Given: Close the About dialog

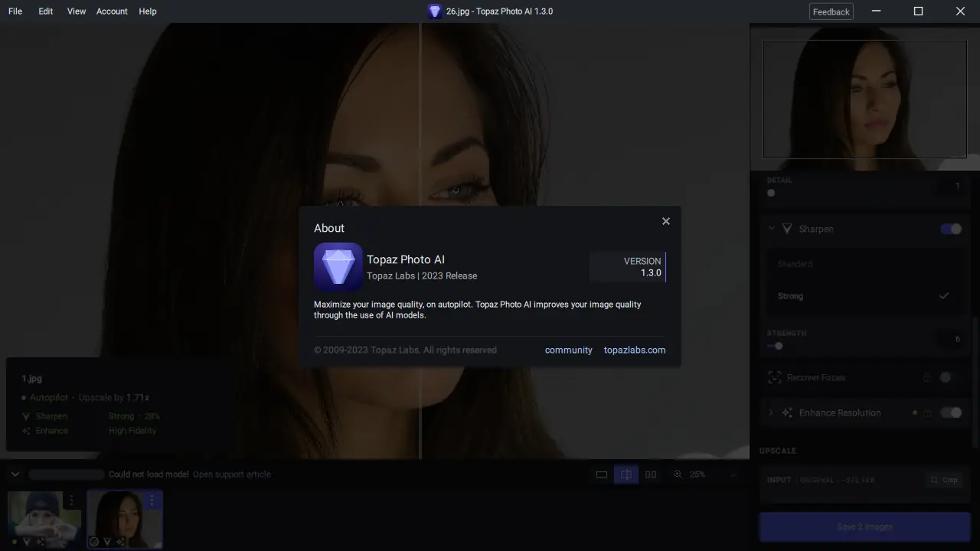Looking at the screenshot, I should (665, 221).
